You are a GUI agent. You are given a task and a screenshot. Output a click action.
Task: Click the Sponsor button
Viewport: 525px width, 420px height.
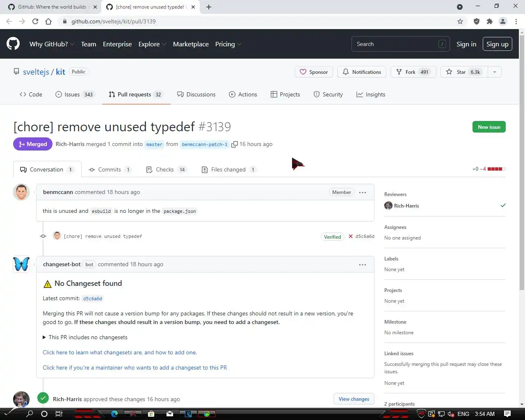pos(314,72)
